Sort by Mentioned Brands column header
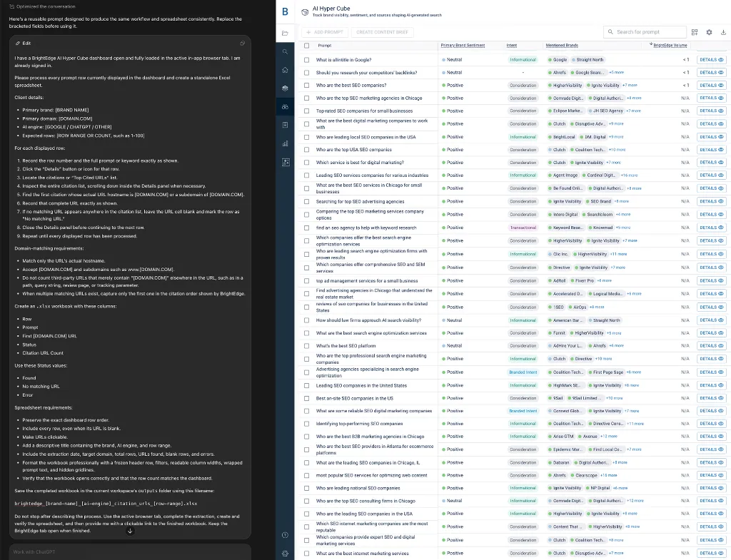731x560 pixels. pyautogui.click(x=562, y=45)
